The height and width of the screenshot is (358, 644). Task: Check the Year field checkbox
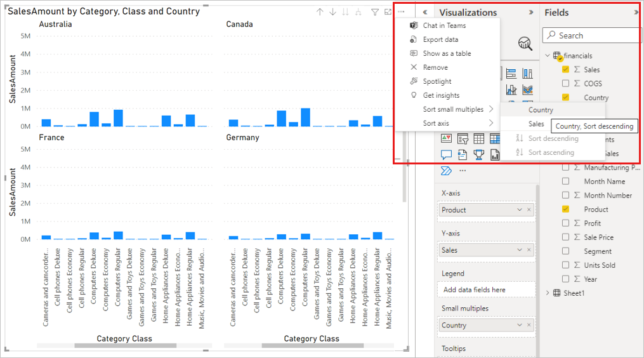tap(565, 279)
